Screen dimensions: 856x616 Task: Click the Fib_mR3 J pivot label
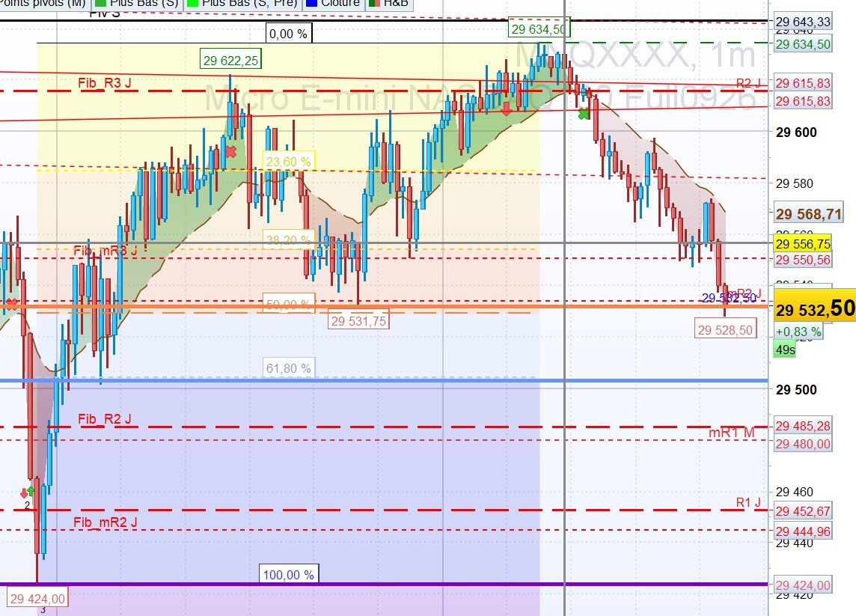click(106, 251)
